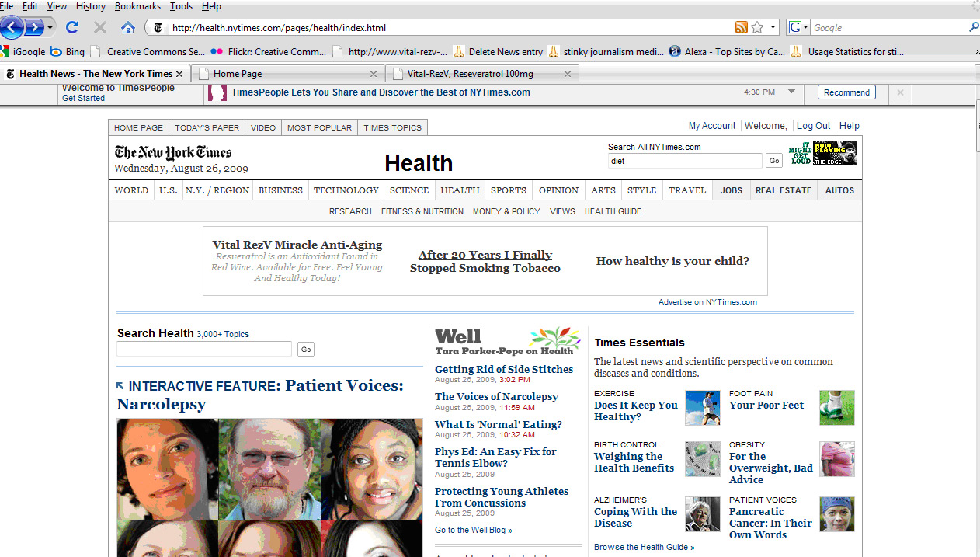Click the magnifier icon in the Google search box
This screenshot has height=557, width=980.
coord(974,28)
